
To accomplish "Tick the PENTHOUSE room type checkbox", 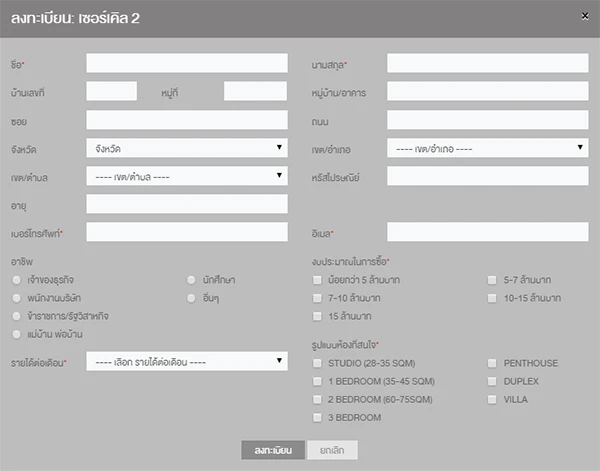I will point(492,363).
